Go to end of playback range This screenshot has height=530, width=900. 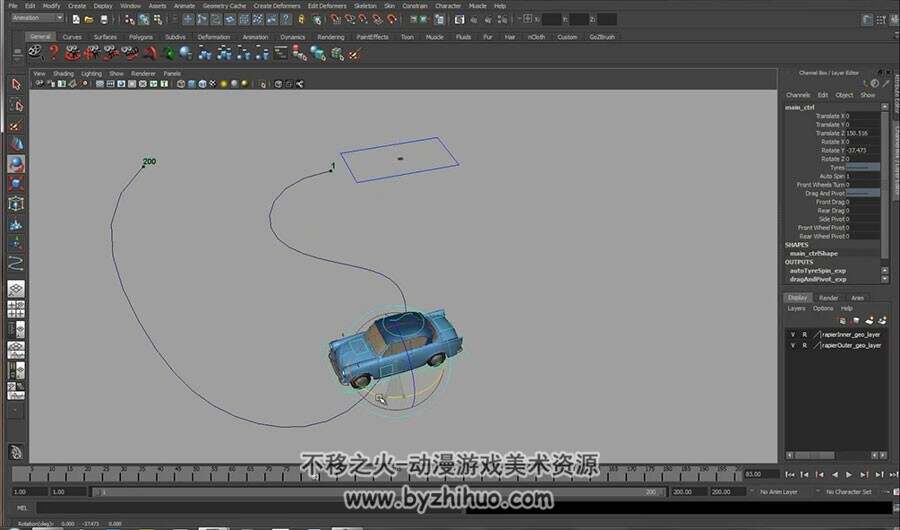pos(893,475)
